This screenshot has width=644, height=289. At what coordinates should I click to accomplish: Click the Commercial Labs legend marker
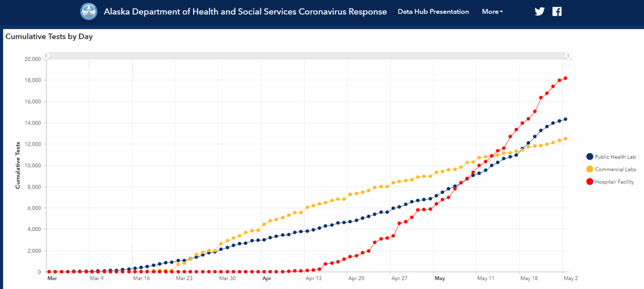coord(589,169)
